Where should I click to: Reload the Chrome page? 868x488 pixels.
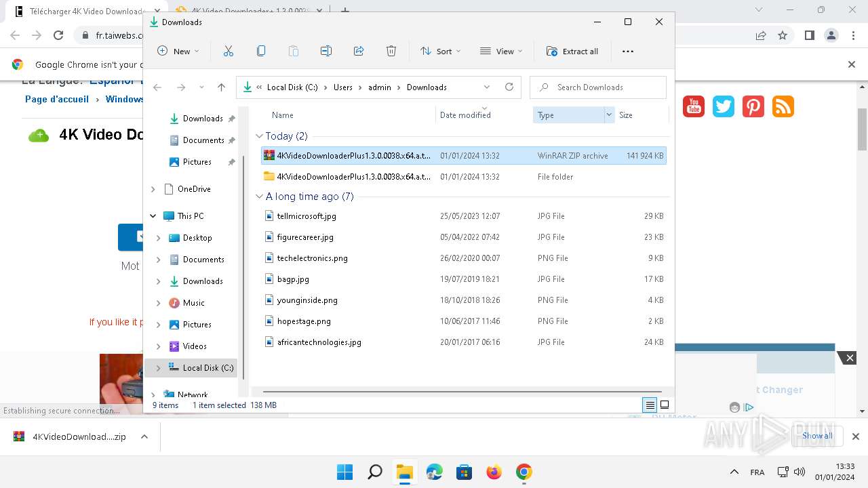pyautogui.click(x=58, y=35)
